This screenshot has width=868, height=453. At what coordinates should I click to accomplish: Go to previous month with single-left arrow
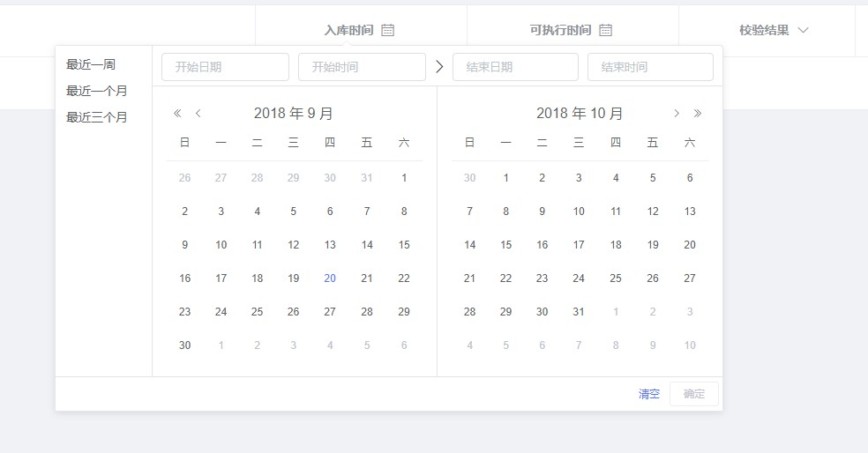coord(198,114)
